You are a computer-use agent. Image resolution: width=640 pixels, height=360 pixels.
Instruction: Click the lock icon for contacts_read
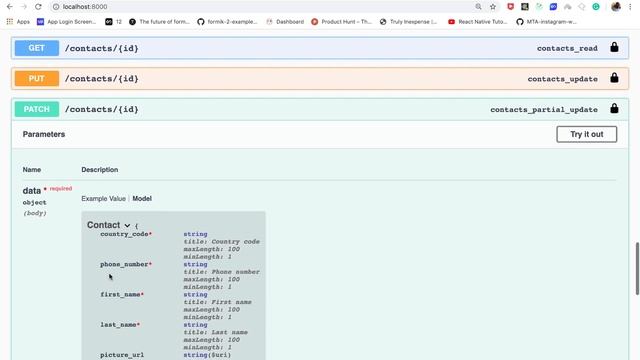point(614,47)
